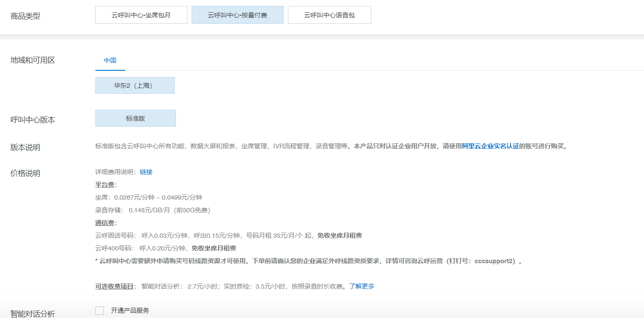Click the 商品类型 label
The image size is (644, 328).
click(x=25, y=17)
